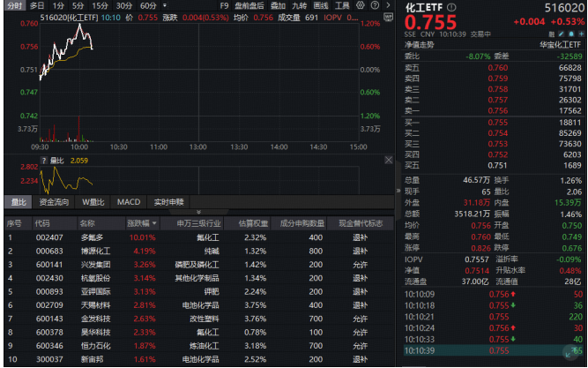Open the 工具 tools menu
The height and width of the screenshot is (368, 588).
tap(342, 5)
